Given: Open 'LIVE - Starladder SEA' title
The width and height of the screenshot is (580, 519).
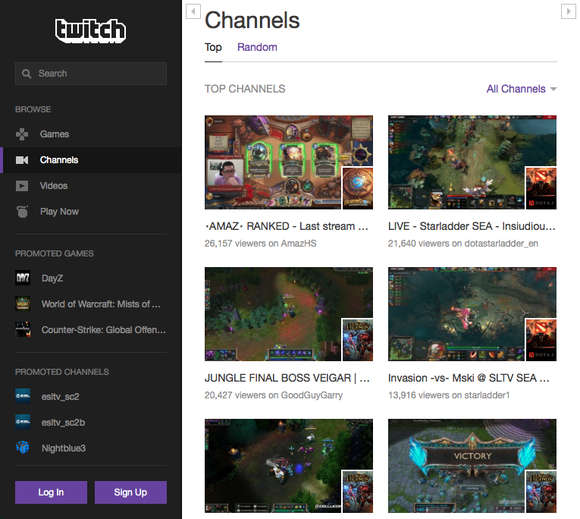Looking at the screenshot, I should [472, 226].
